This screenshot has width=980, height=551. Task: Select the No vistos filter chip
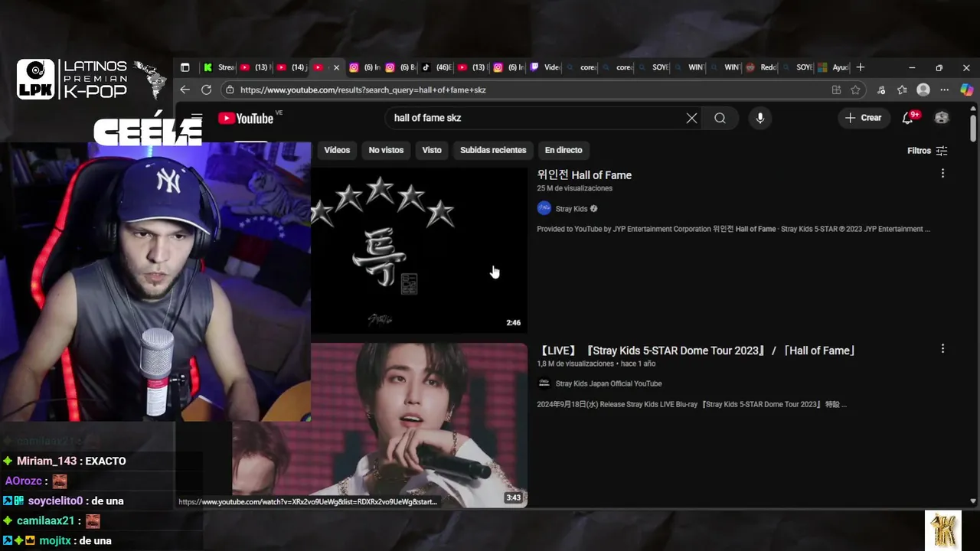(386, 150)
